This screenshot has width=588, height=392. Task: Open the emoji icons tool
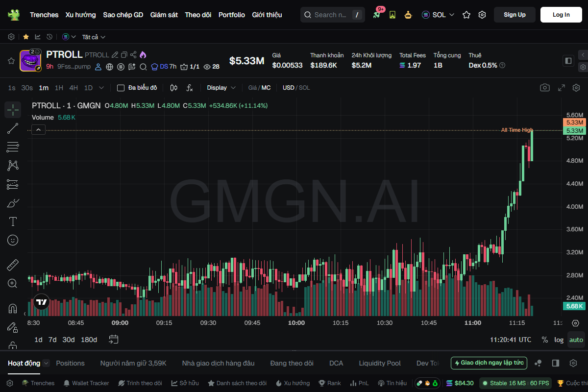click(x=13, y=240)
